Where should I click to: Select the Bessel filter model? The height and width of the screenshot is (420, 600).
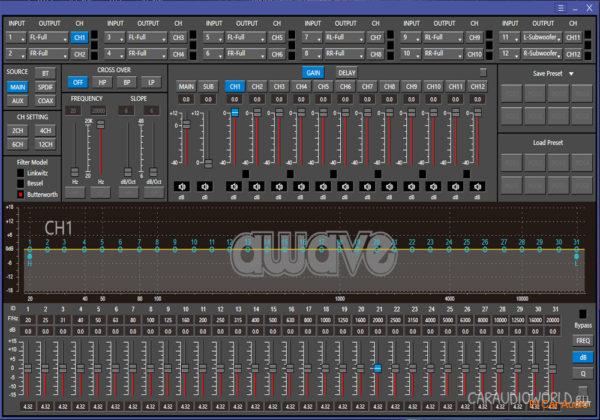click(x=21, y=184)
